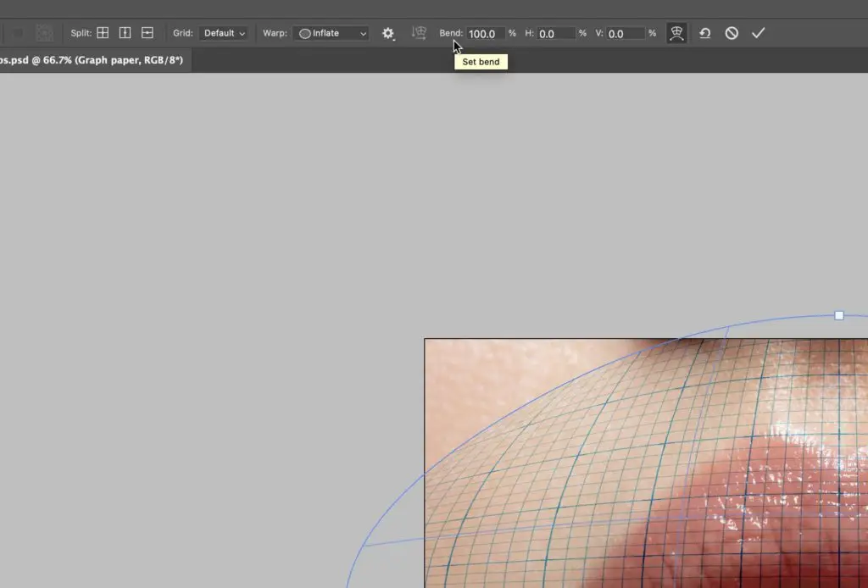Commit the transform with the checkmark
The width and height of the screenshot is (868, 588).
point(759,33)
